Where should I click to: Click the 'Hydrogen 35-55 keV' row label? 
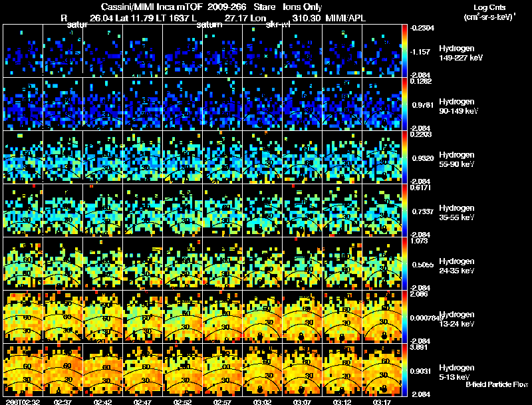(456, 213)
